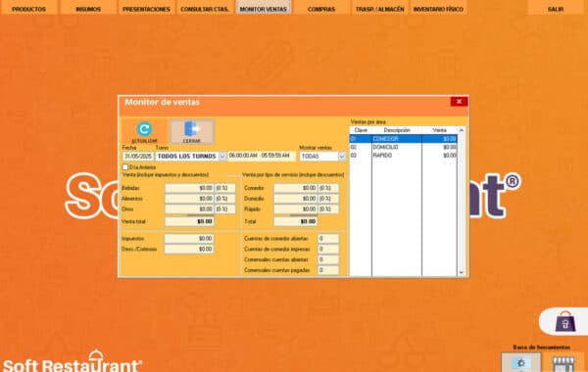Enable the Día Anterior checkbox
This screenshot has height=372, width=588.
[125, 167]
